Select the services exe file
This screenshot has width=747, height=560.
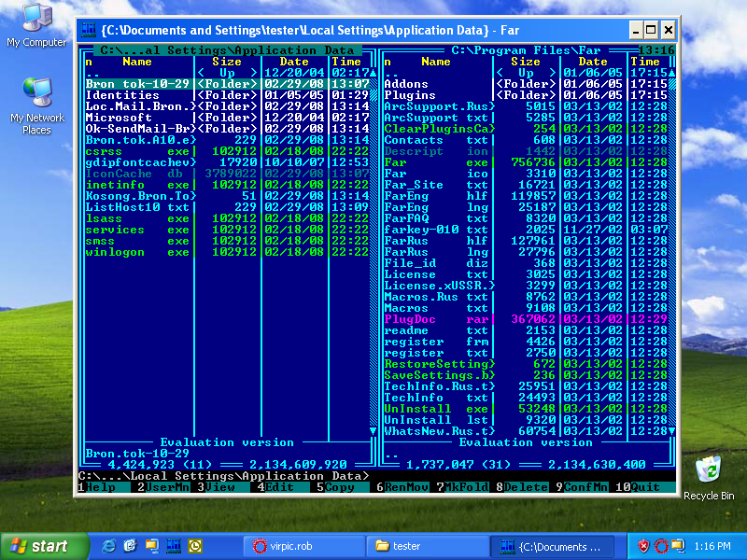coord(227,230)
